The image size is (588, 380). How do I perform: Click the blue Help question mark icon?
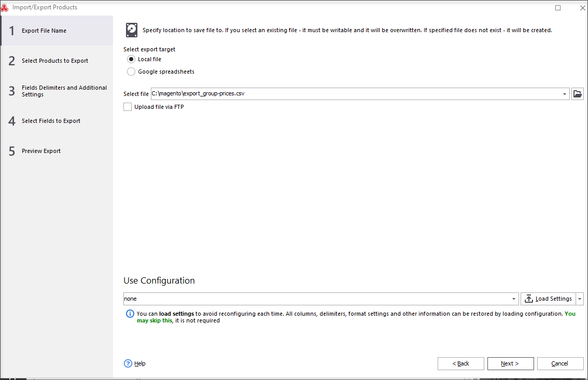click(128, 363)
